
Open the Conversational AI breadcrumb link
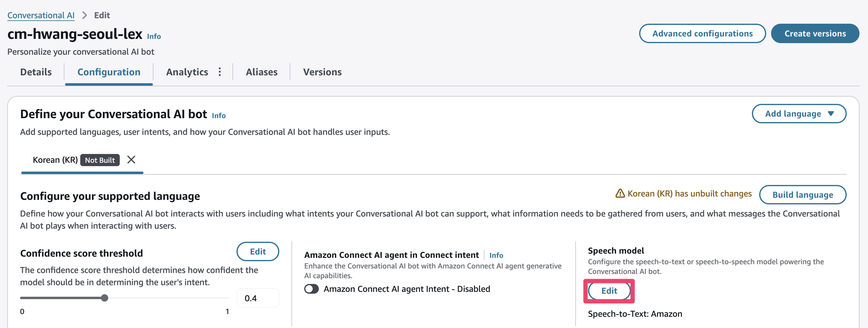click(x=41, y=15)
